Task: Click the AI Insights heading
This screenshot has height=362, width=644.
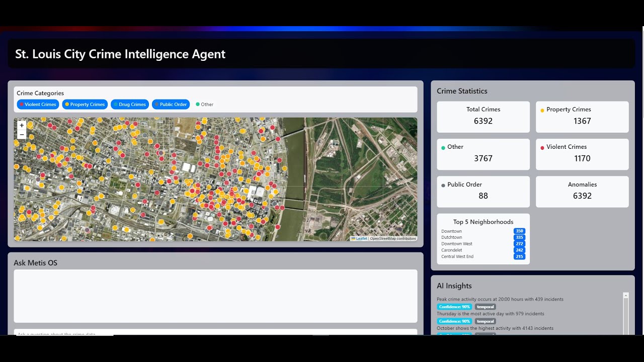Action: [x=454, y=286]
